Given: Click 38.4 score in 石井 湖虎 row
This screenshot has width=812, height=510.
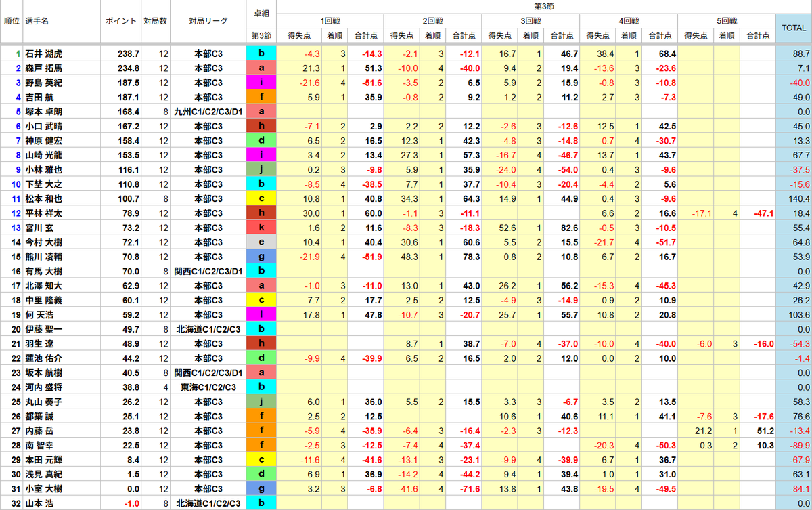Looking at the screenshot, I should click(x=605, y=53).
